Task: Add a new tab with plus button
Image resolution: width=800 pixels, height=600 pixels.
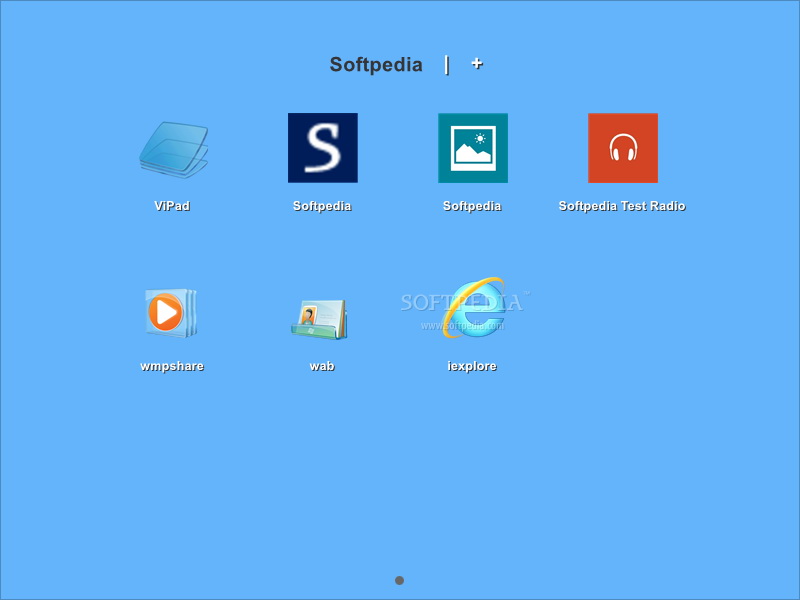Action: pos(477,64)
